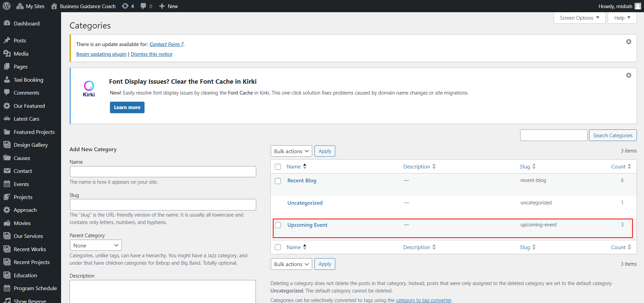Click the Taxi Booking sidebar icon
This screenshot has height=303, width=644.
pyautogui.click(x=7, y=80)
